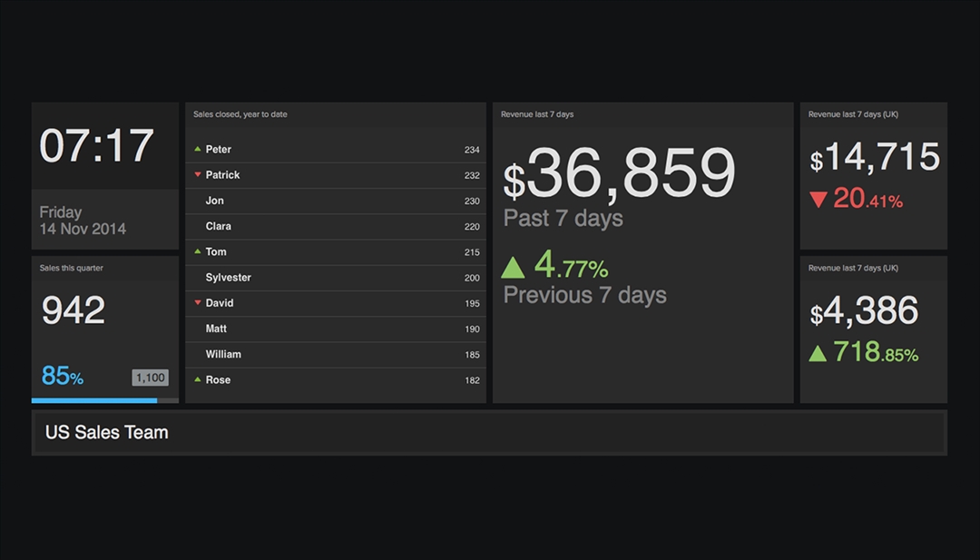The image size is (980, 560).
Task: Open the 07:17 clock widget
Action: [97, 146]
